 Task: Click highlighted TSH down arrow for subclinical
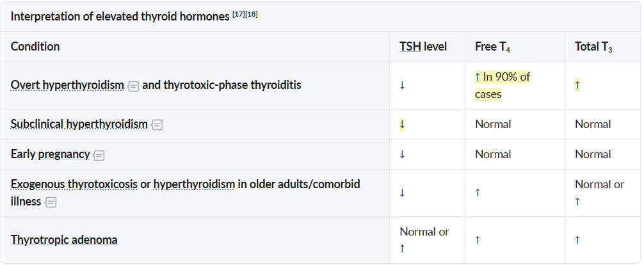[x=402, y=124]
